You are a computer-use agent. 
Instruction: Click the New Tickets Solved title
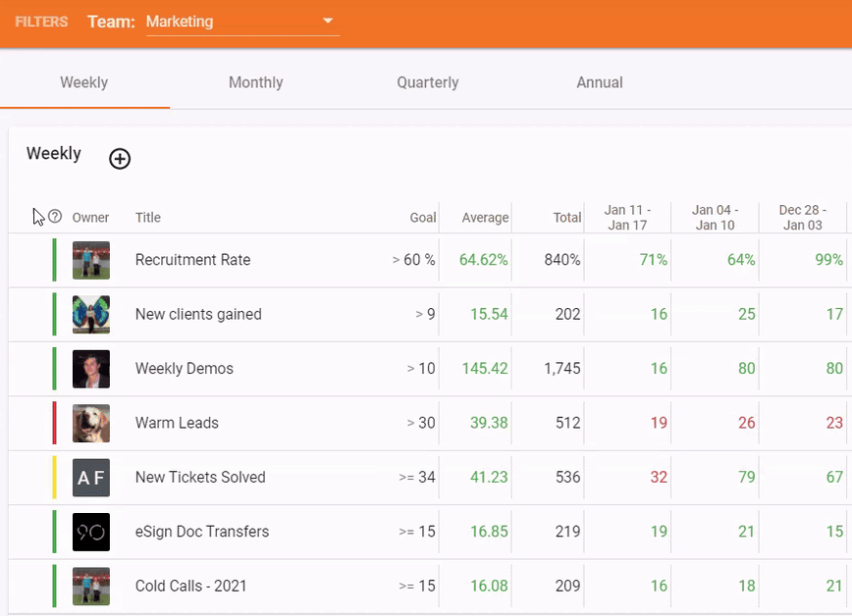pos(200,478)
